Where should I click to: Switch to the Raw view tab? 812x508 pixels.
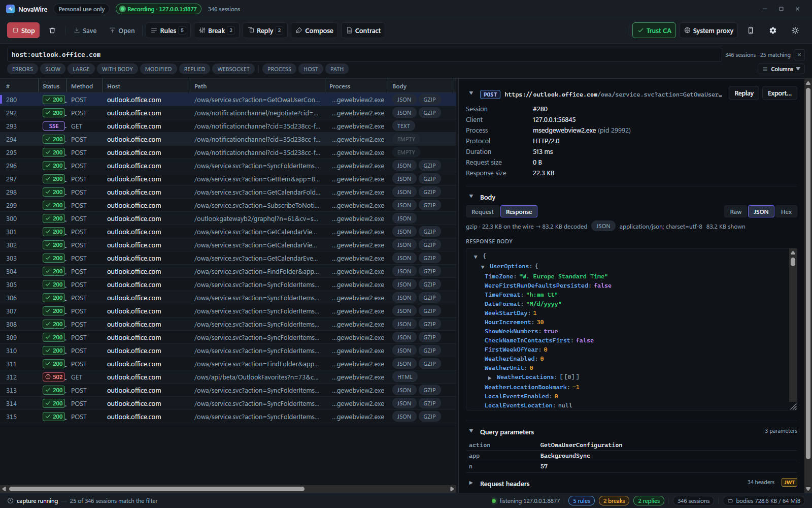pyautogui.click(x=736, y=212)
